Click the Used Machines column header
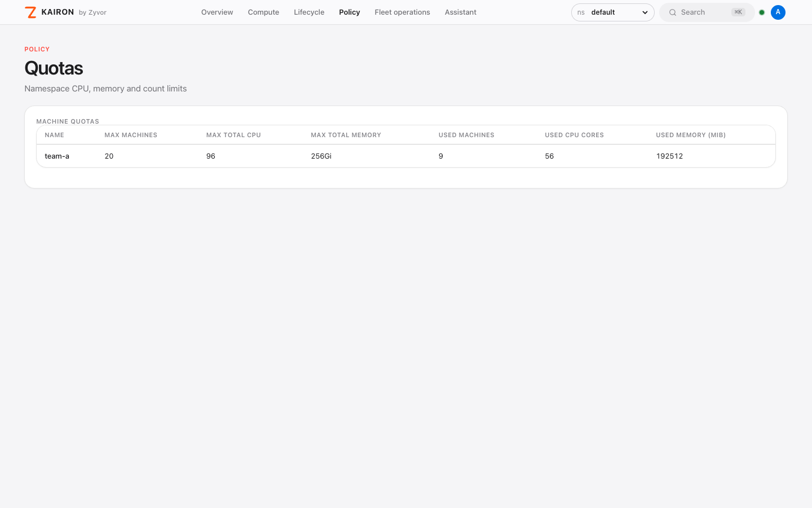812x508 pixels. 466,135
